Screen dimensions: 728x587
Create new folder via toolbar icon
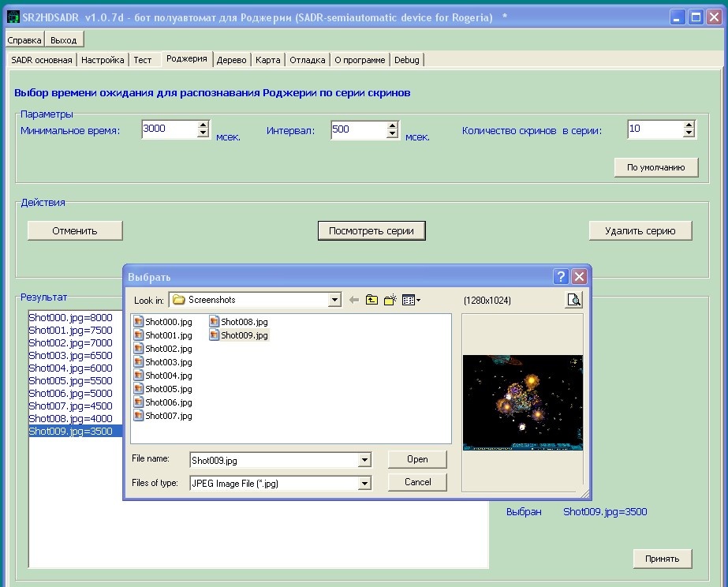[390, 300]
